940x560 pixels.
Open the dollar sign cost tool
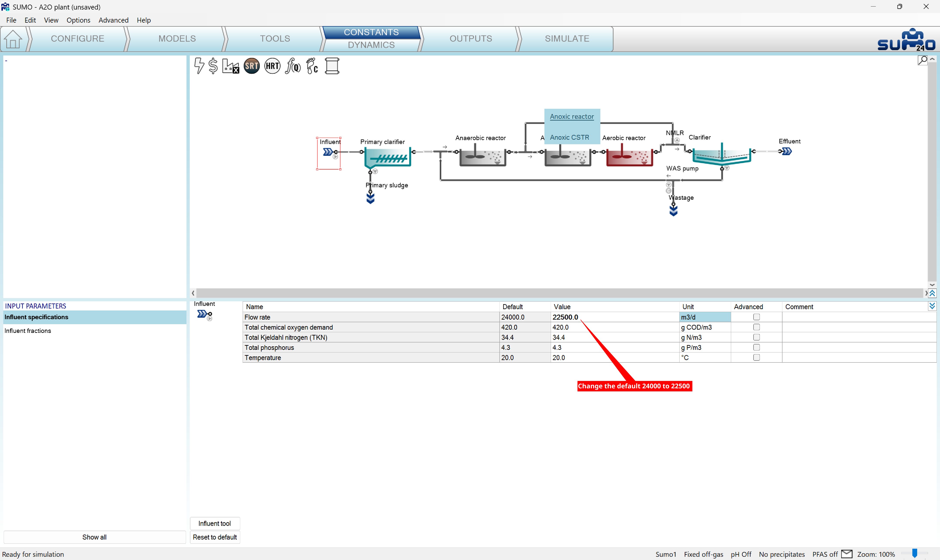(213, 66)
